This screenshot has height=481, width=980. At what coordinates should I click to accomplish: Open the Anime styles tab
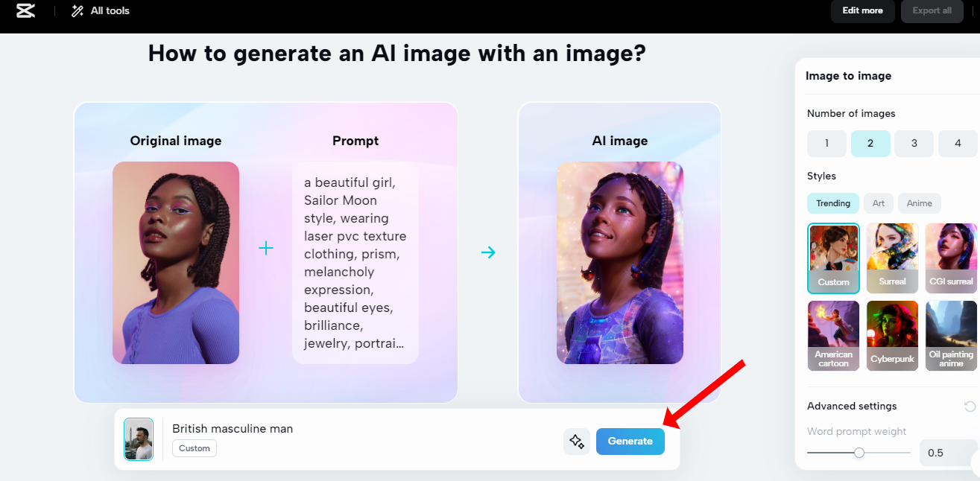click(919, 203)
